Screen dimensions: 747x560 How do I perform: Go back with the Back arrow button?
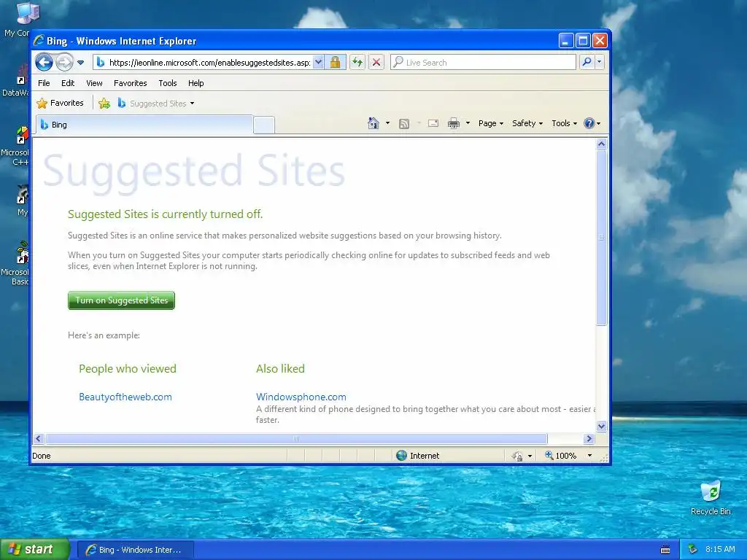44,63
